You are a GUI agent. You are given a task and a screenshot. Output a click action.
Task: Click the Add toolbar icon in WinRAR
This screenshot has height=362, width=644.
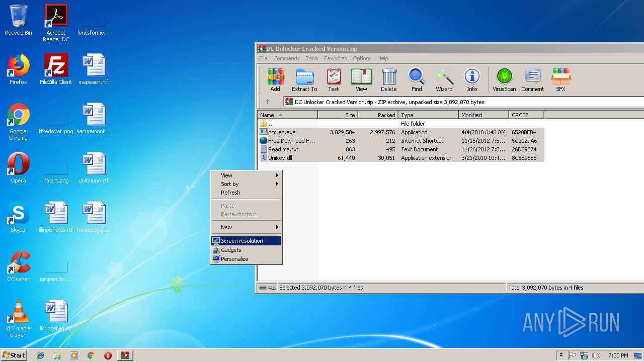point(275,80)
